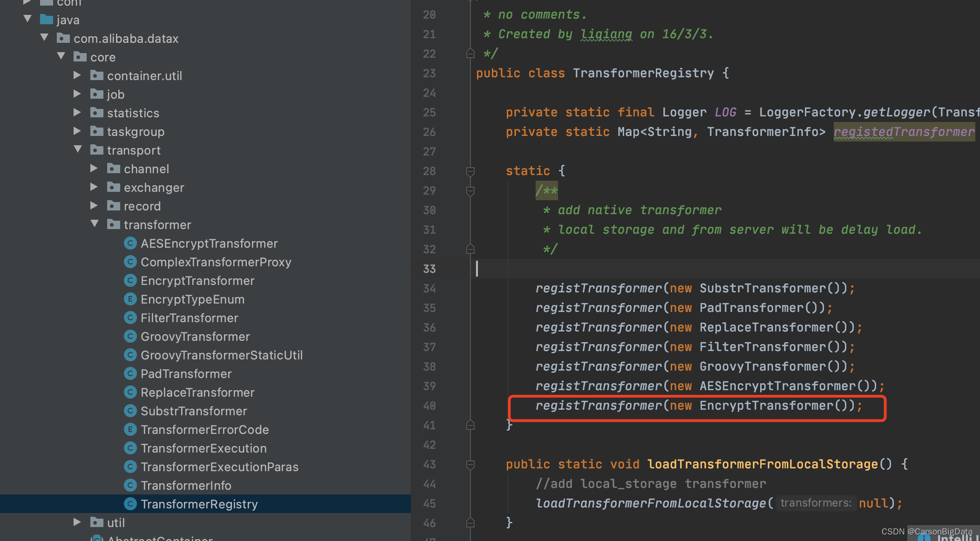Expand the container.util package arrow
This screenshot has height=541, width=980.
(x=77, y=75)
